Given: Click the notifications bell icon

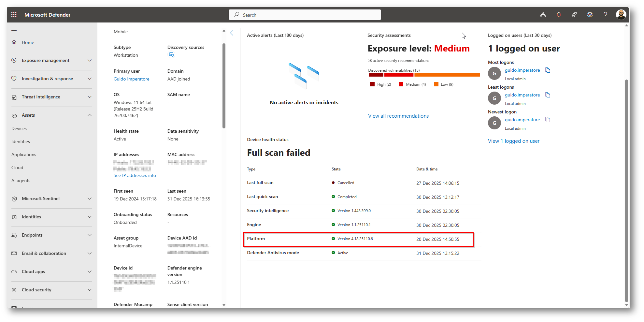Looking at the screenshot, I should pyautogui.click(x=558, y=15).
